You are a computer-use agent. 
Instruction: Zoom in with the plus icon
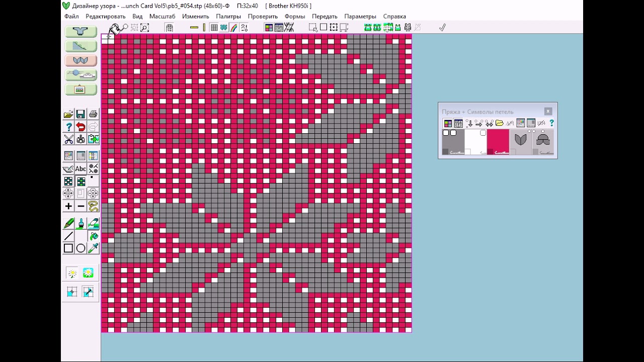68,206
